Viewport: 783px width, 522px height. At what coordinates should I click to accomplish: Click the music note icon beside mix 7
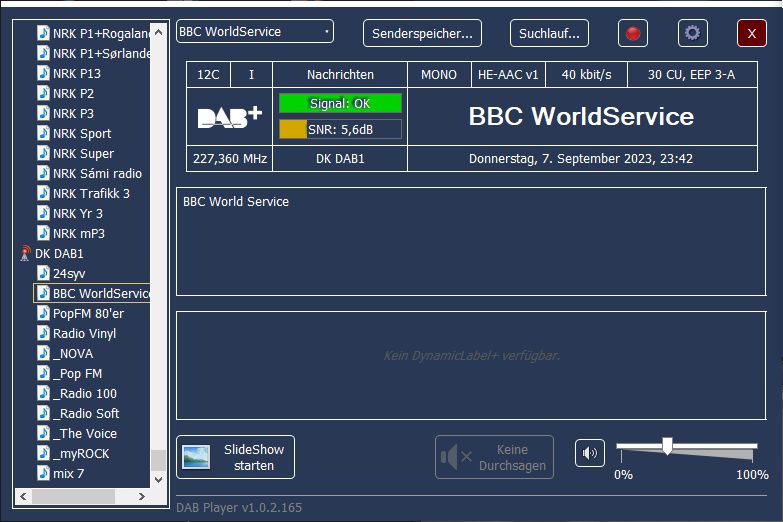coord(43,473)
